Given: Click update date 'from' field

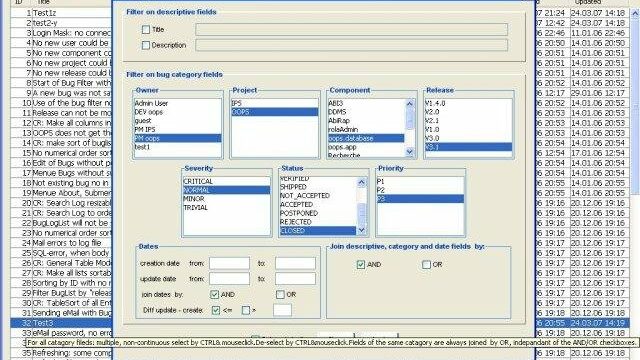Looking at the screenshot, I should click(x=229, y=279).
